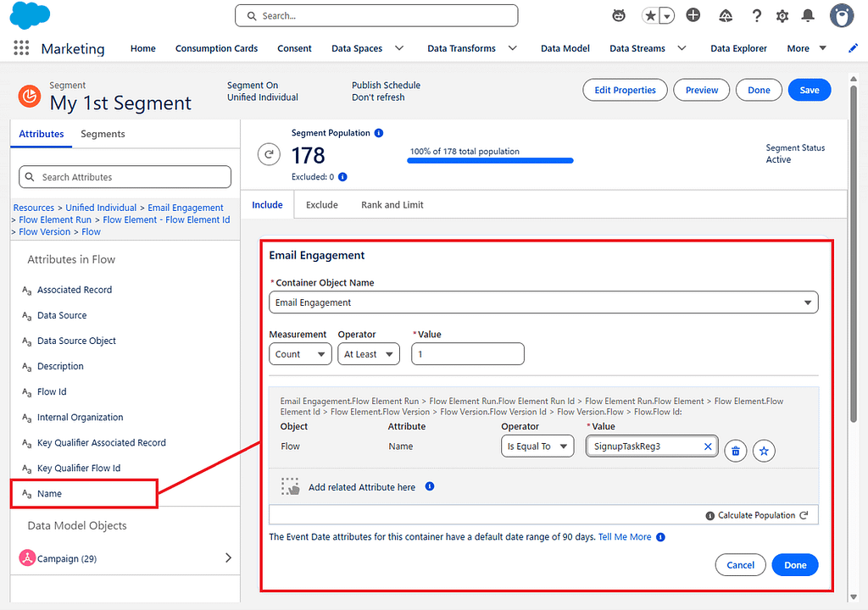Click the Edit Properties button

(625, 90)
